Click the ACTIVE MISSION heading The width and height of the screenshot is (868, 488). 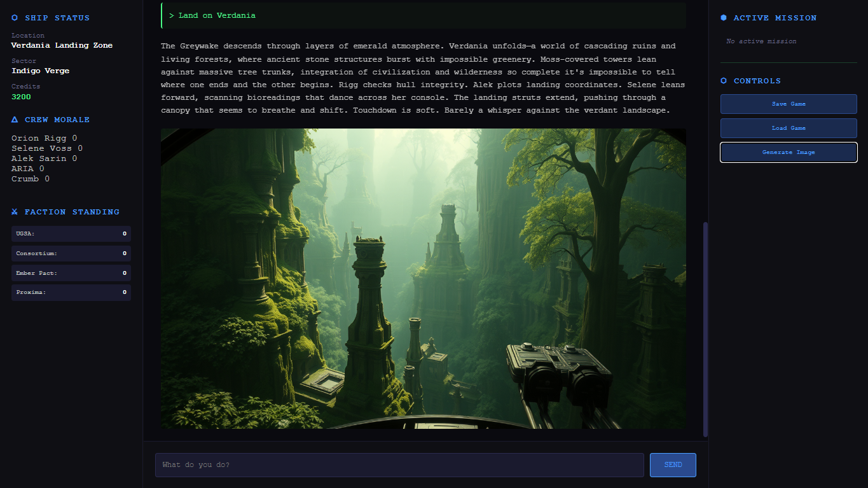[775, 18]
